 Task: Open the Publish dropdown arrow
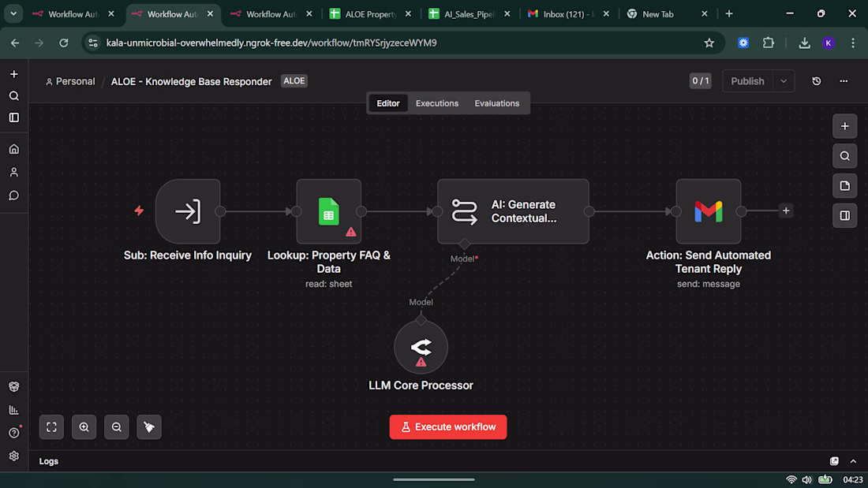click(x=784, y=80)
